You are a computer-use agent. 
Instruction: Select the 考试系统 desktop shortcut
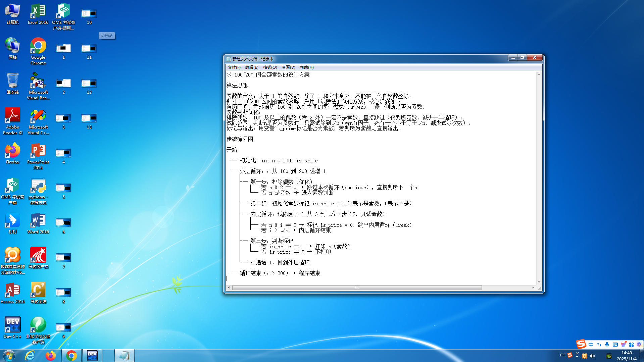(x=38, y=293)
